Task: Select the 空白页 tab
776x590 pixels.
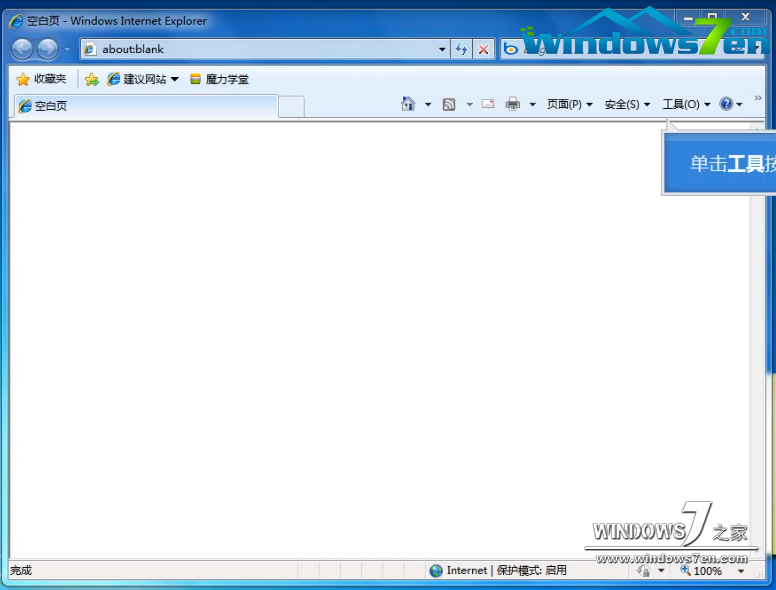Action: [x=143, y=106]
